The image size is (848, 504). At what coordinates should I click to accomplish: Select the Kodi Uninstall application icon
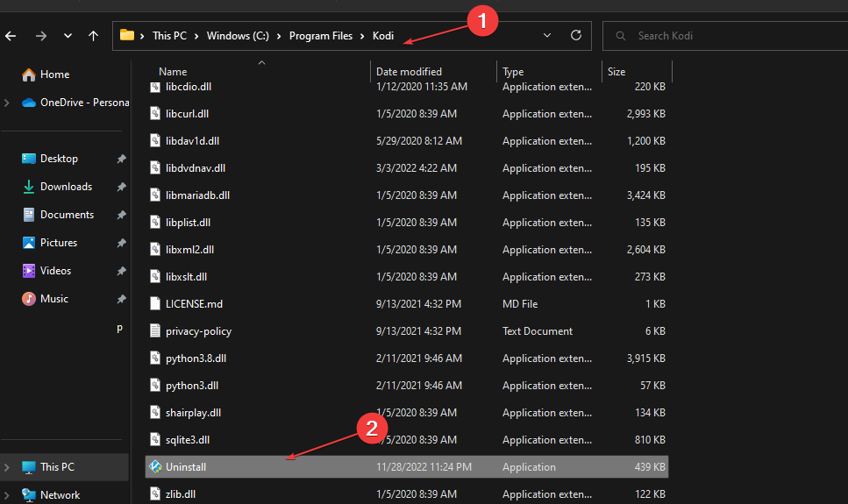pos(156,466)
